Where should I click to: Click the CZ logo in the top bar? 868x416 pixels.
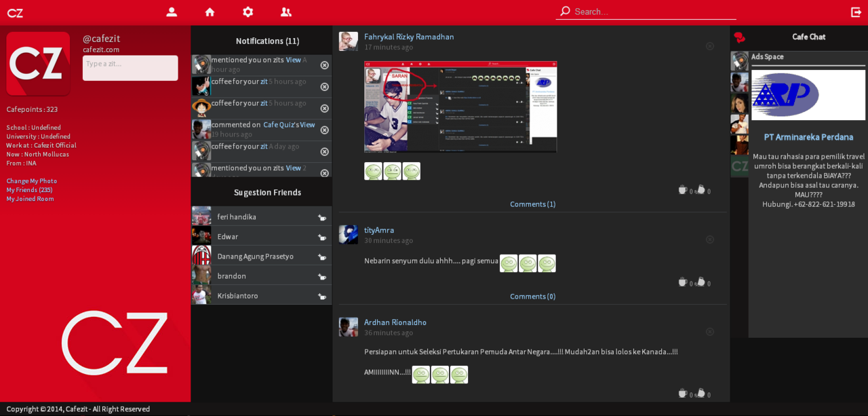click(15, 13)
